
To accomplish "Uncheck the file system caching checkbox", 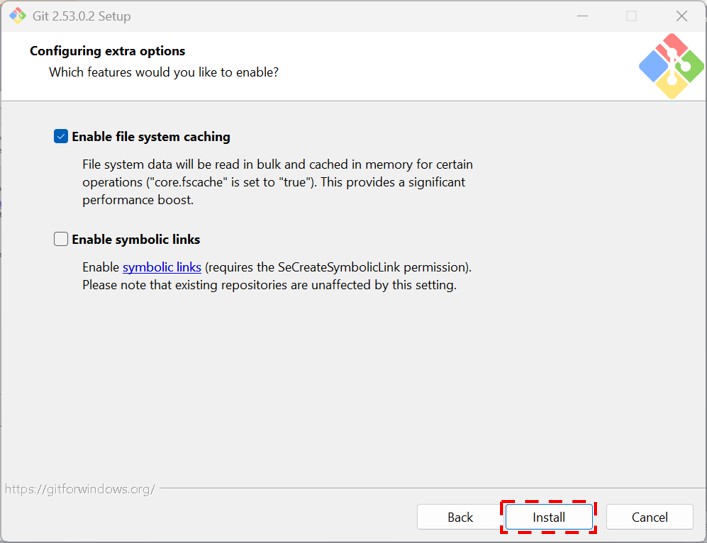I will [61, 137].
